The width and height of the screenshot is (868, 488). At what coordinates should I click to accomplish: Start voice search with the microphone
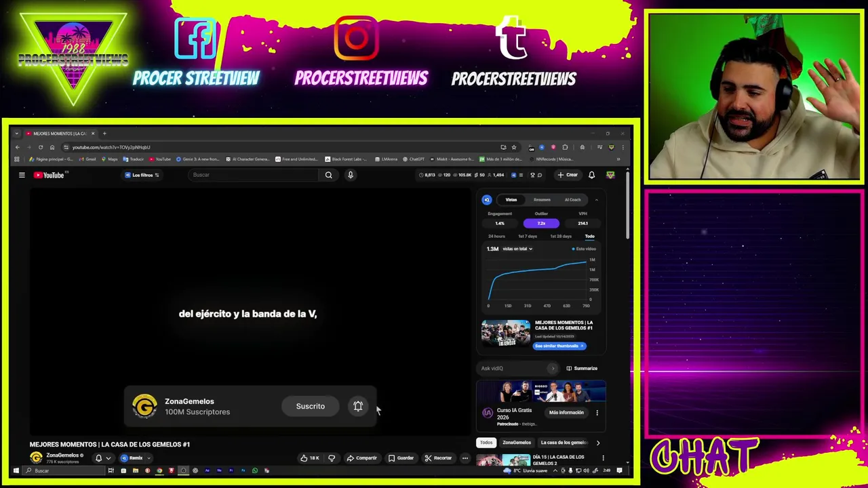pos(351,175)
